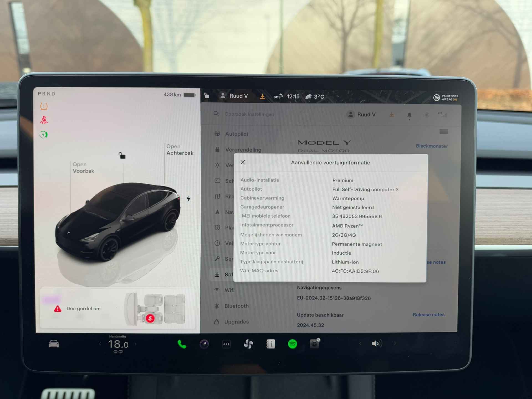Open the dashcam camera app icon

(204, 344)
